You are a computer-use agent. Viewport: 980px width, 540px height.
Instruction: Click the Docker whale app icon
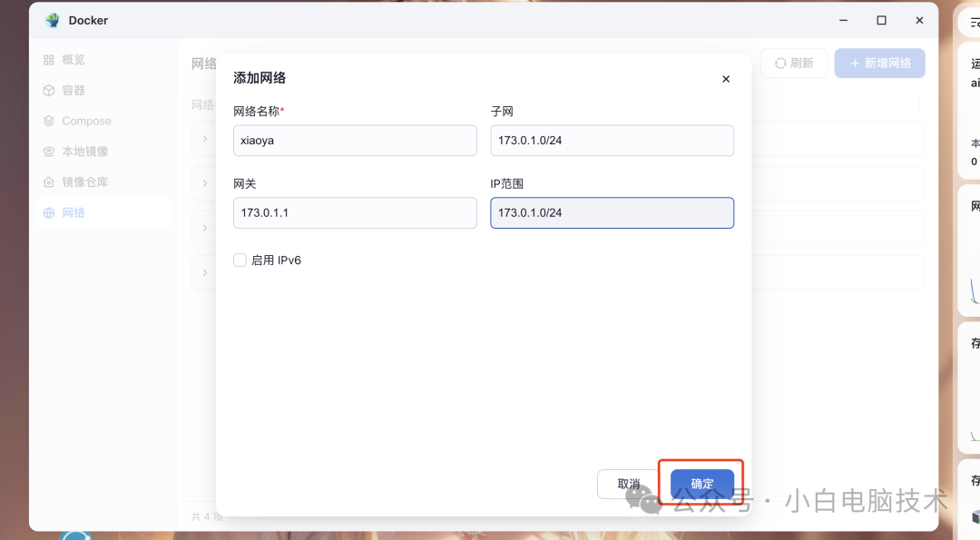53,20
